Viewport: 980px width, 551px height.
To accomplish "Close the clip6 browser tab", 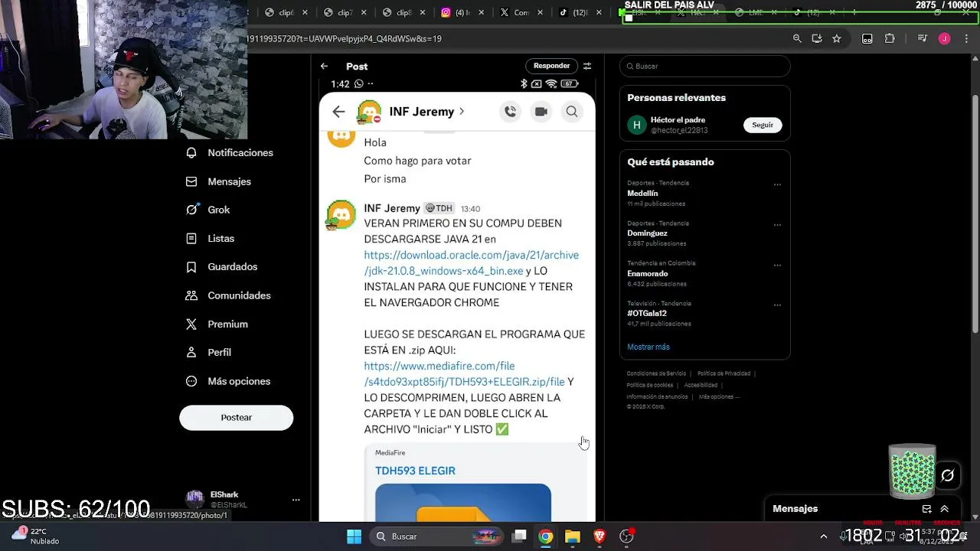I will [305, 12].
